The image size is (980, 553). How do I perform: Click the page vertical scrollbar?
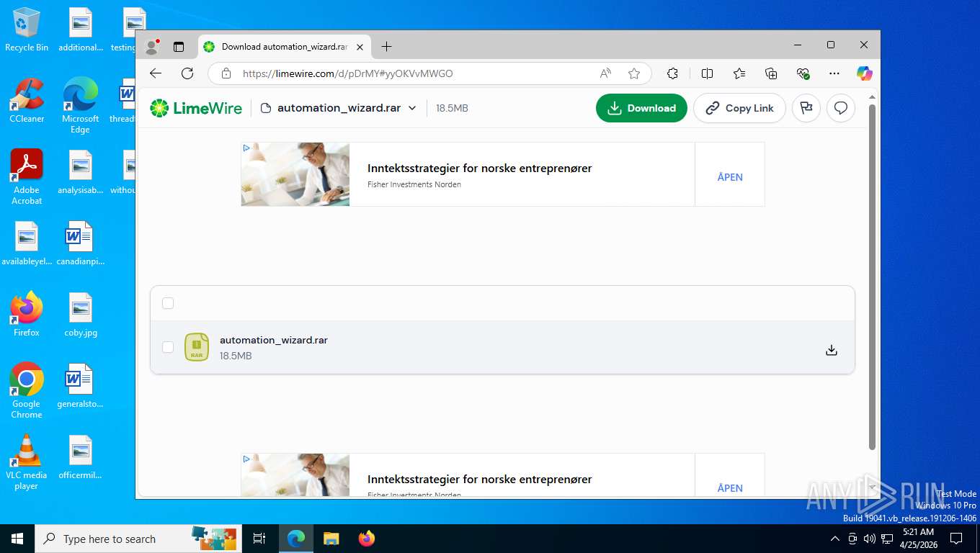coord(872,277)
